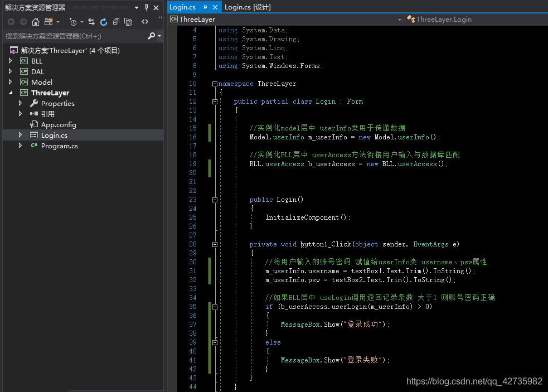Image resolution: width=548 pixels, height=392 pixels.
Task: Click the InitializeComponent() call in code
Action: tap(308, 217)
